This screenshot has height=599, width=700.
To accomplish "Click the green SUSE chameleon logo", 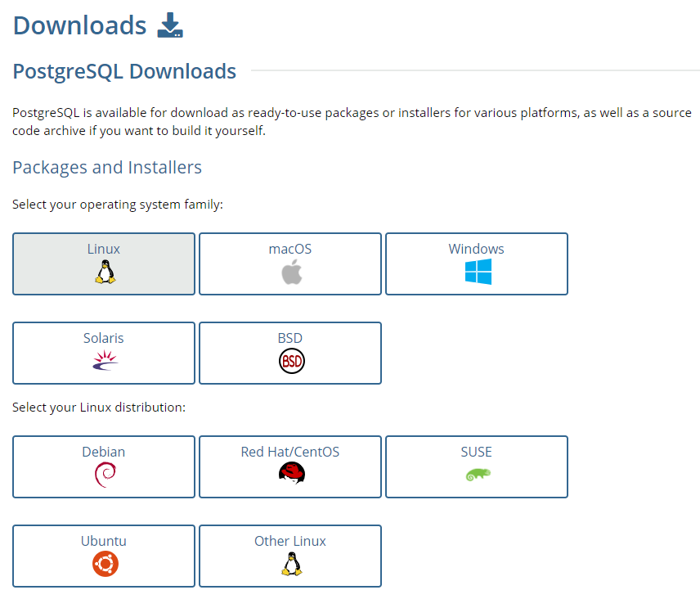I will pyautogui.click(x=478, y=475).
